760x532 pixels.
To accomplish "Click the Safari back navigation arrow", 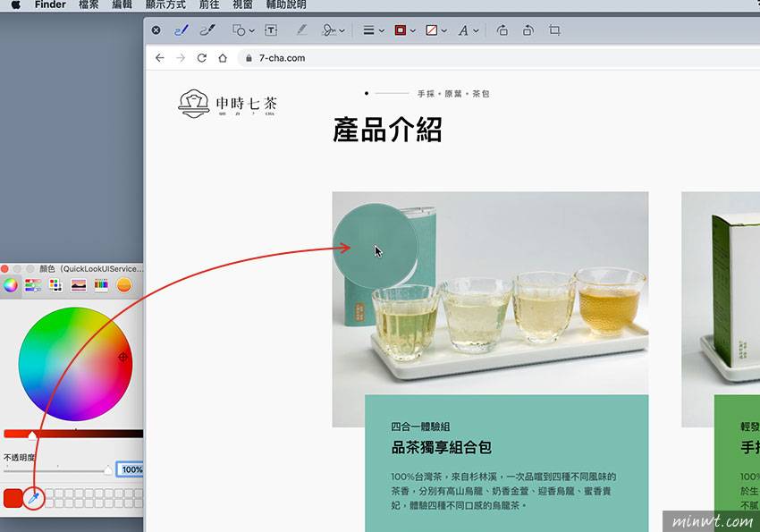I will 160,57.
